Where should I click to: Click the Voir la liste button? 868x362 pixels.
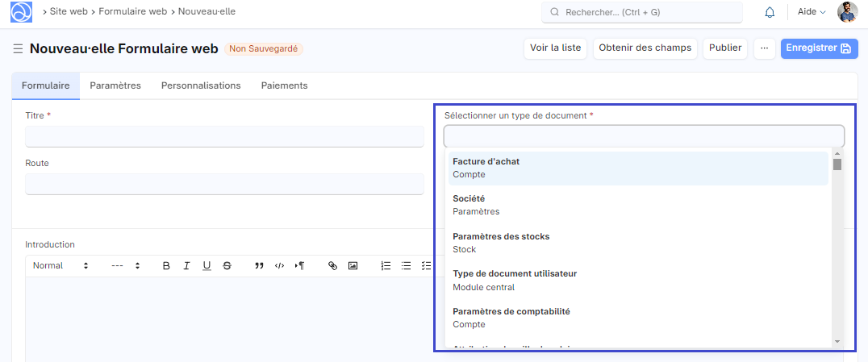(555, 48)
